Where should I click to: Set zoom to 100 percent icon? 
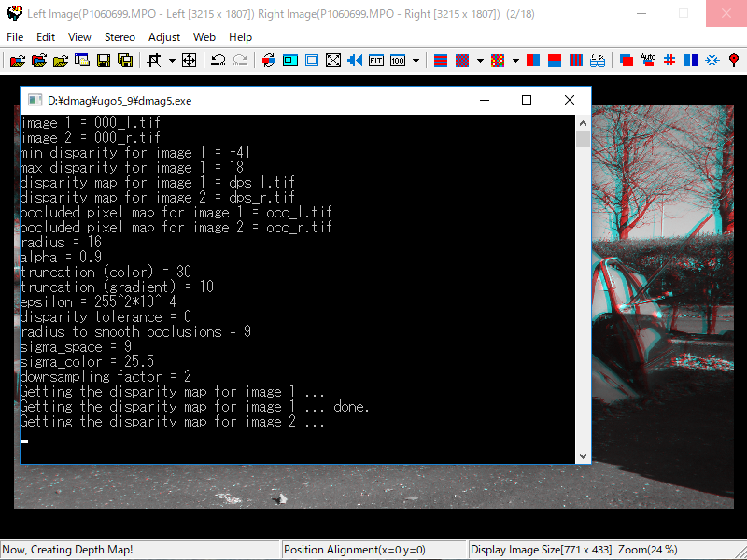pos(398,61)
